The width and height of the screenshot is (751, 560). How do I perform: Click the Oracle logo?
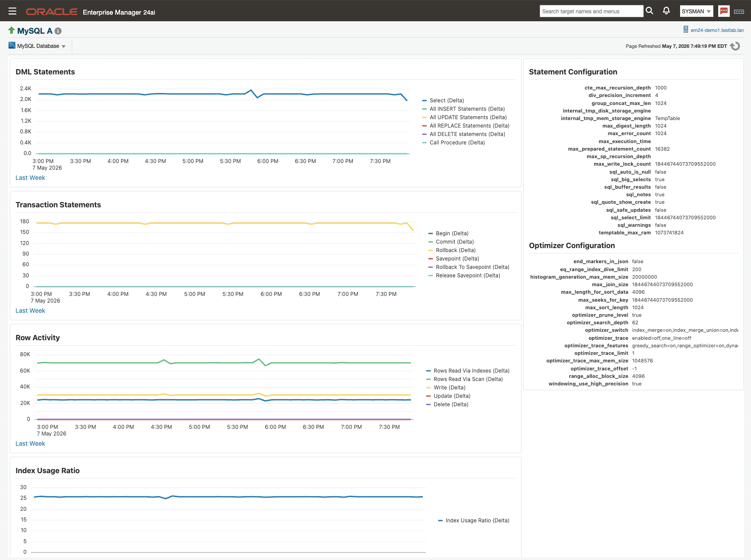coord(51,12)
